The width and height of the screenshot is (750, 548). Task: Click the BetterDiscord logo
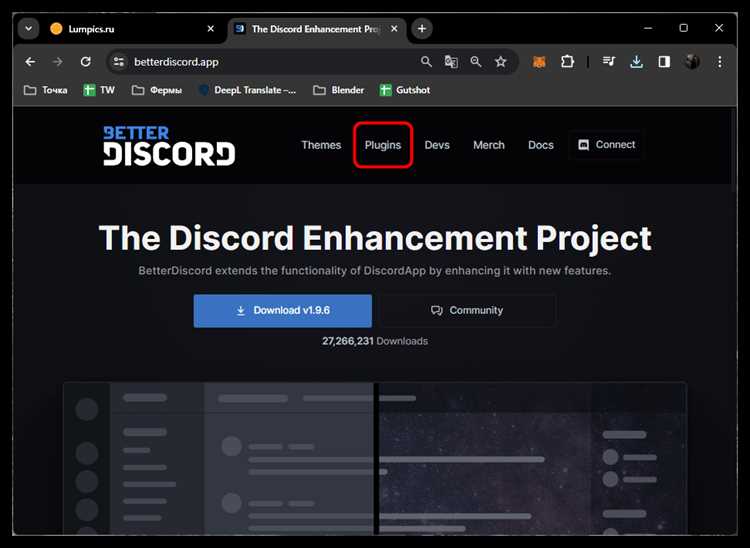[169, 146]
